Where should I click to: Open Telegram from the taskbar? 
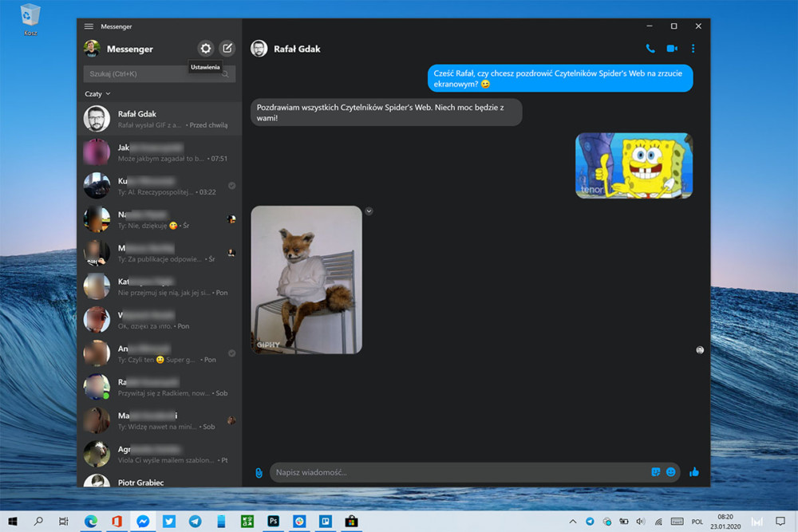(x=195, y=522)
